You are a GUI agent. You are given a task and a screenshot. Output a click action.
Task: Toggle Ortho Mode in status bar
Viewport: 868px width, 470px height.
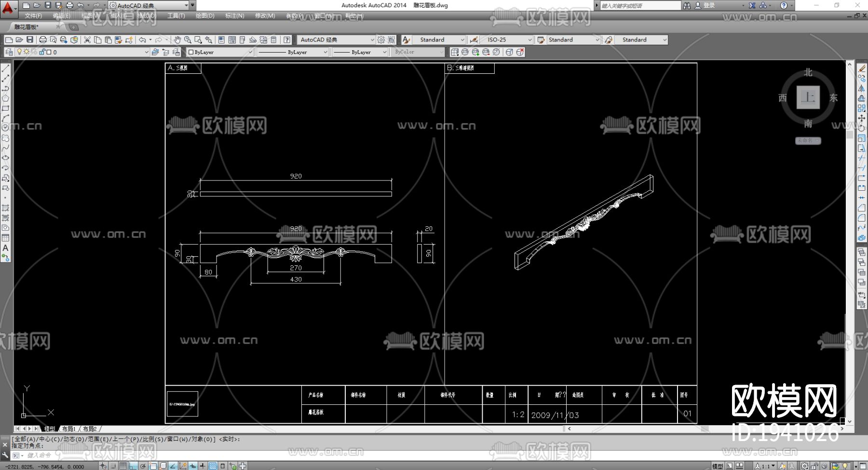pos(133,466)
